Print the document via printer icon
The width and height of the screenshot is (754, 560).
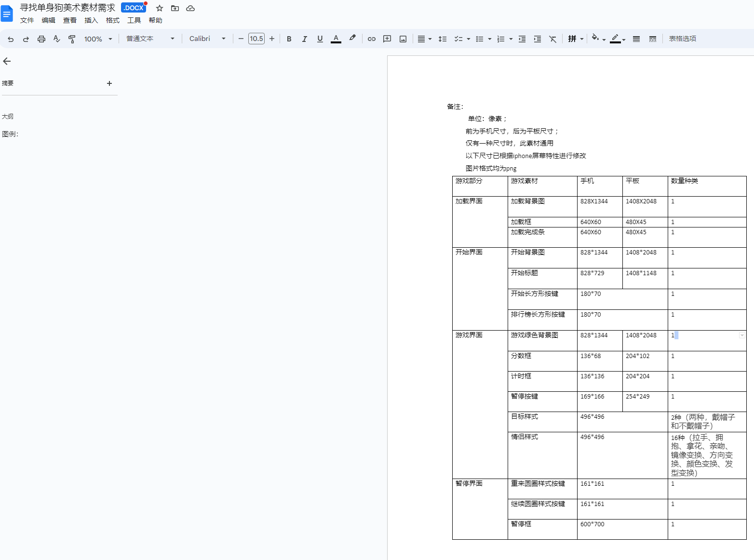click(x=41, y=39)
